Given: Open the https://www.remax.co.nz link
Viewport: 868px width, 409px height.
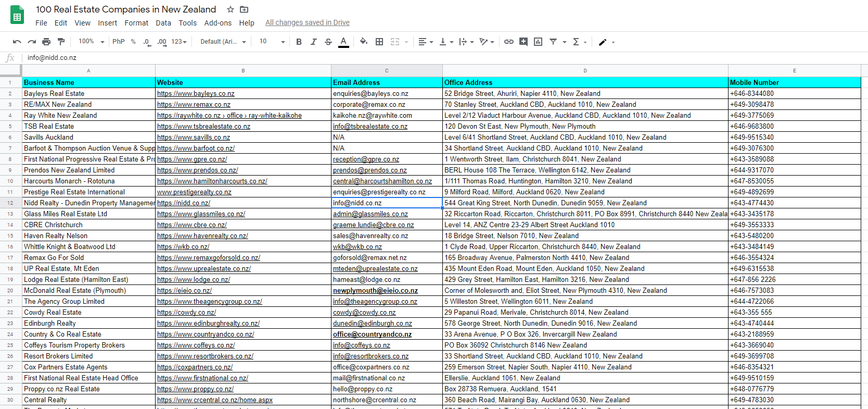Looking at the screenshot, I should click(x=194, y=105).
